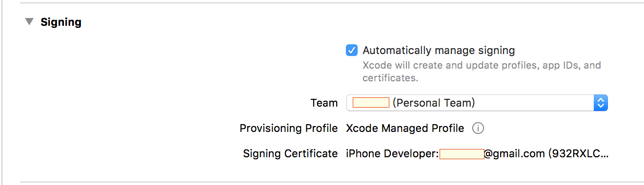
Task: Open the Team dropdown menu
Action: 477,103
